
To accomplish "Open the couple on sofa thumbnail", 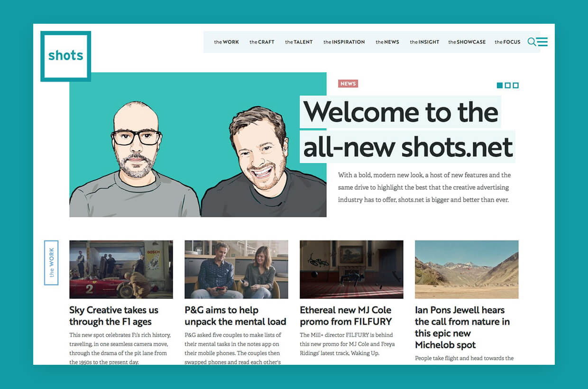I will [236, 269].
